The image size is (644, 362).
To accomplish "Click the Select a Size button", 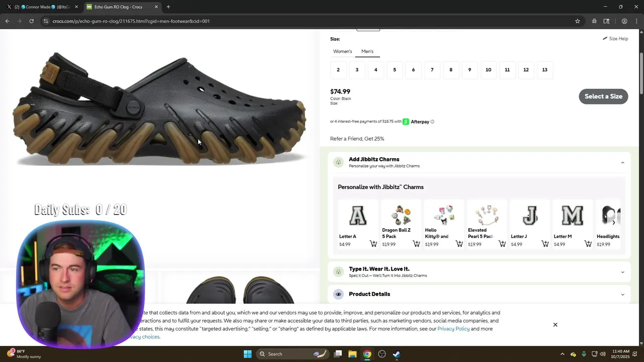I will [x=603, y=97].
